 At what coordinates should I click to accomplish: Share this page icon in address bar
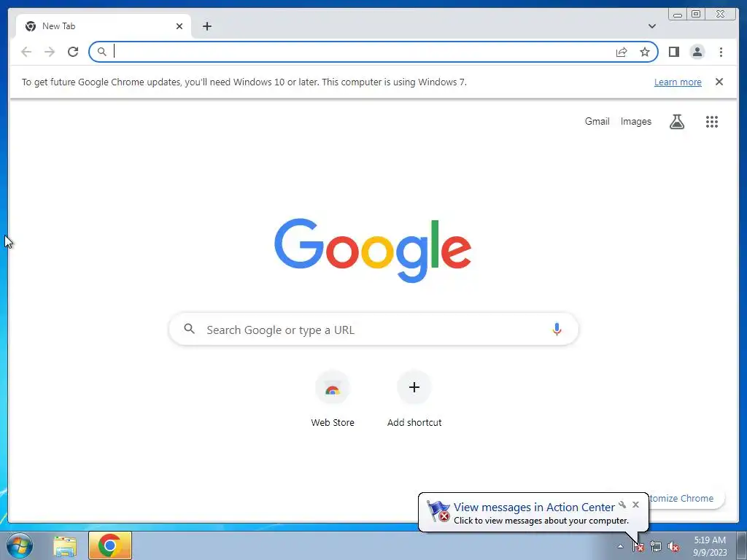pyautogui.click(x=622, y=52)
